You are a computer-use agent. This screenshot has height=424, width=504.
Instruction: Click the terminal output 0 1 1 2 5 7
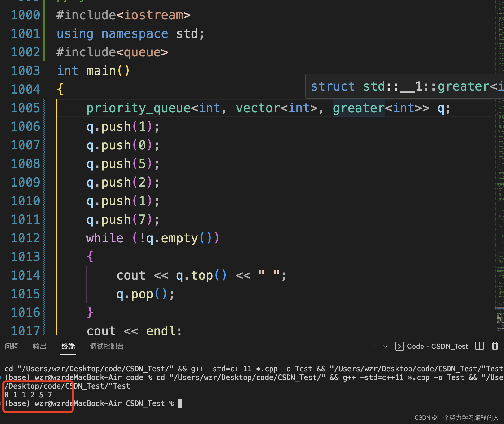pos(28,395)
